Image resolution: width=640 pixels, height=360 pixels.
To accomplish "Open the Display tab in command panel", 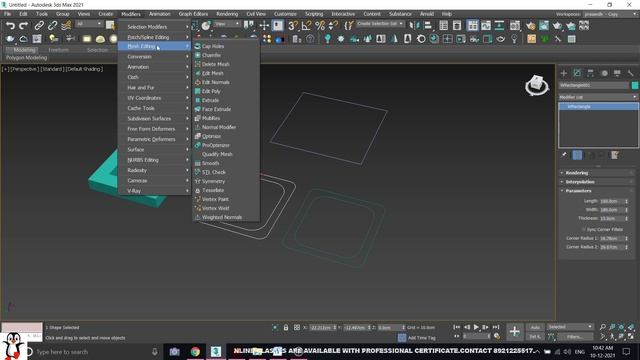I will click(x=617, y=73).
